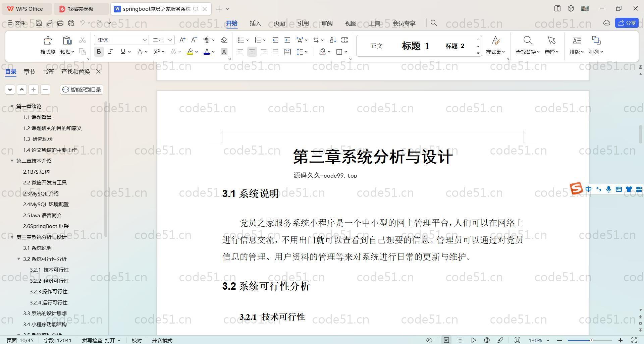Click the Undo arrow icon
The width and height of the screenshot is (644, 344).
click(x=83, y=23)
